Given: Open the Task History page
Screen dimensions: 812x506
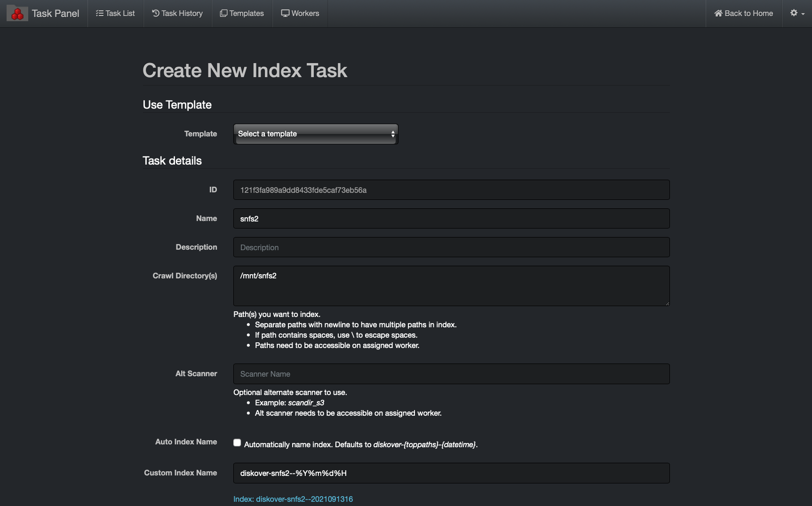Looking at the screenshot, I should coord(177,13).
